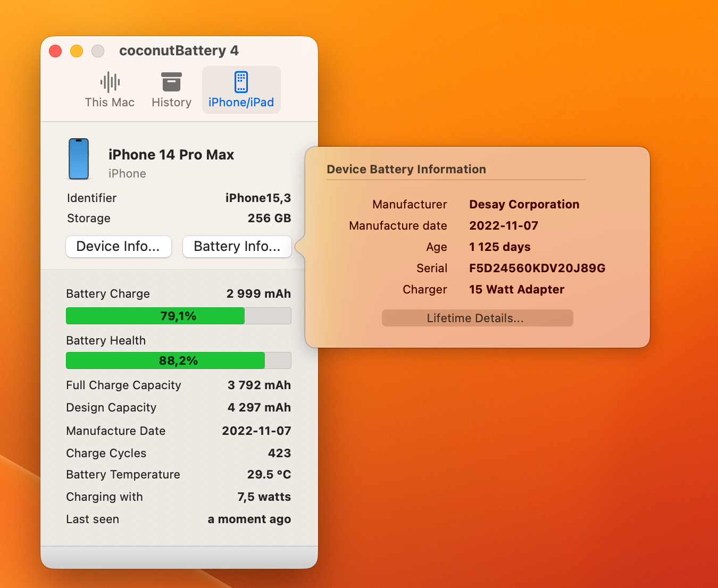Select the Charging with value 7,5 watts
Viewport: 718px width, 588px height.
(264, 497)
